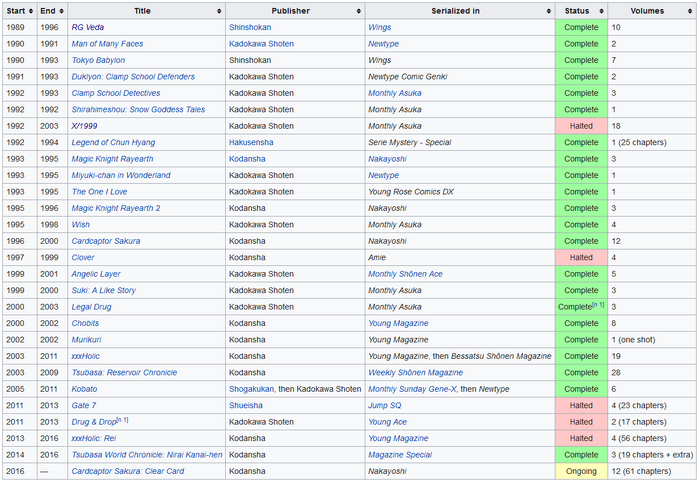Open Wings magazine link in RG Veda row

pos(379,27)
